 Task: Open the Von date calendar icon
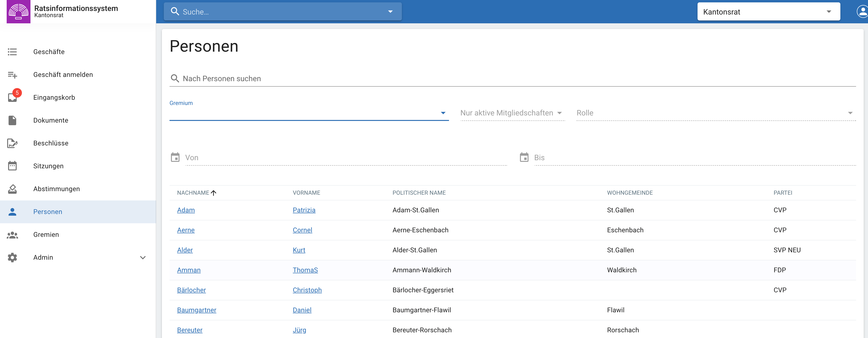coord(175,157)
